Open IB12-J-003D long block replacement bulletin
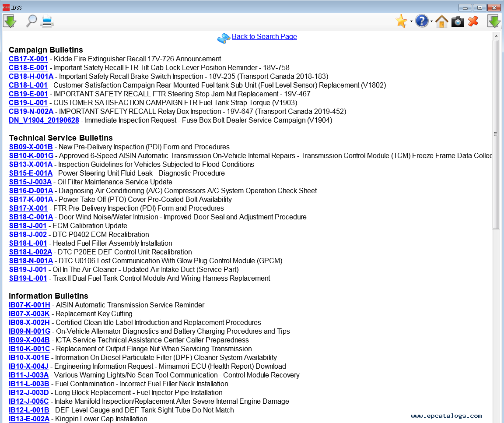 pos(28,393)
